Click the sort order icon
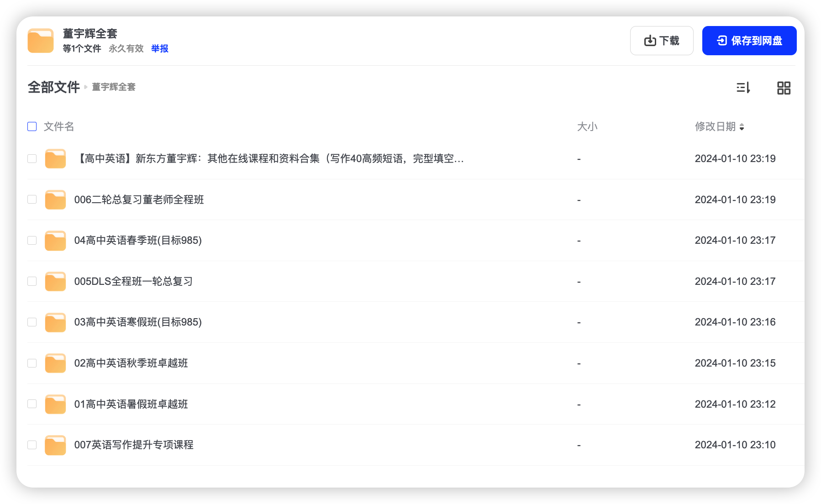 click(743, 88)
